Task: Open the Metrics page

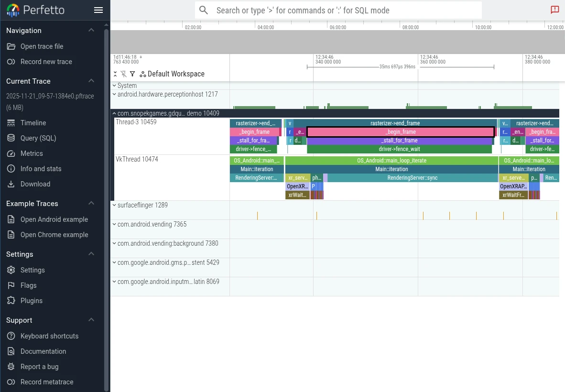Action: pyautogui.click(x=32, y=153)
